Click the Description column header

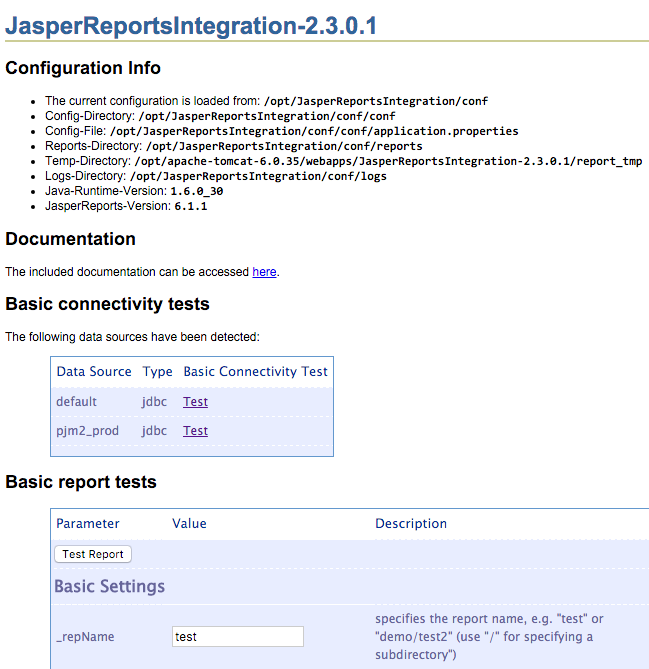411,524
